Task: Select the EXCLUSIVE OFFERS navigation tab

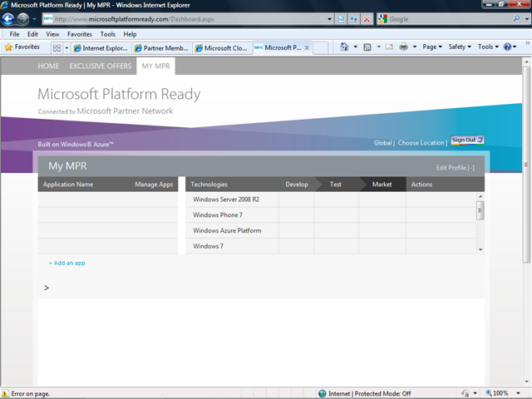Action: click(x=100, y=66)
